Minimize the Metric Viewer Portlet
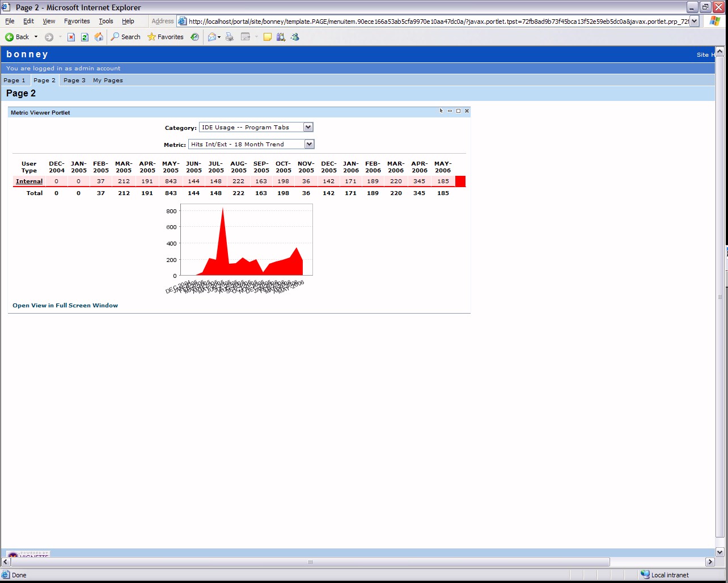The height and width of the screenshot is (583, 728). click(450, 111)
